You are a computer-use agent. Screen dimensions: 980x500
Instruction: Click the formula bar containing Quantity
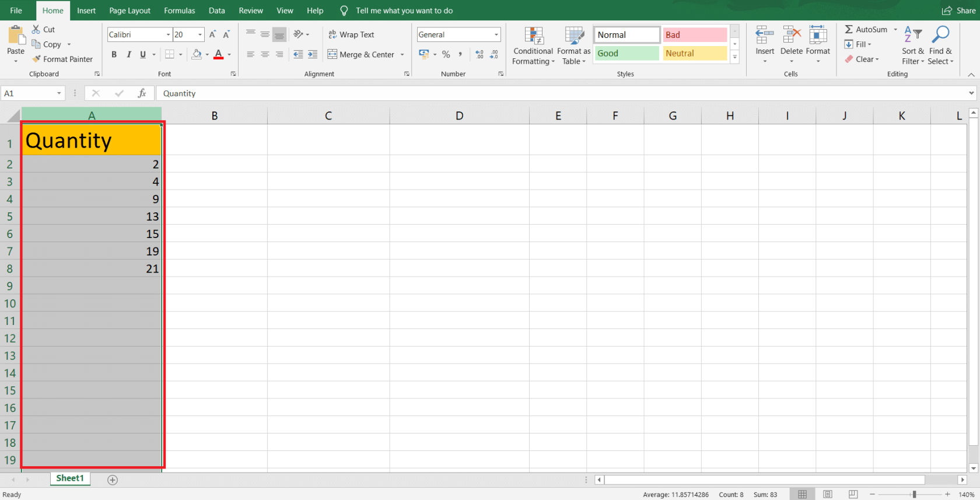(525, 93)
